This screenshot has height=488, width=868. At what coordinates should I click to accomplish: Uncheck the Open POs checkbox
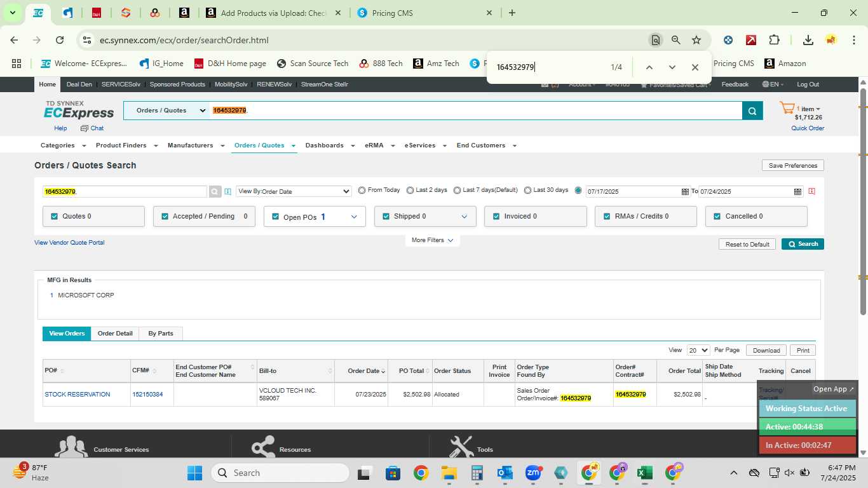pyautogui.click(x=275, y=217)
